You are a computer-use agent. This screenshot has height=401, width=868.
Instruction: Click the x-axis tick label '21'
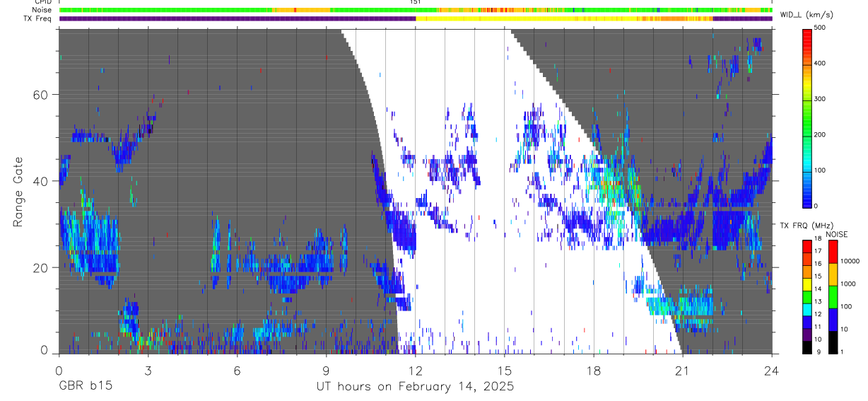683,369
